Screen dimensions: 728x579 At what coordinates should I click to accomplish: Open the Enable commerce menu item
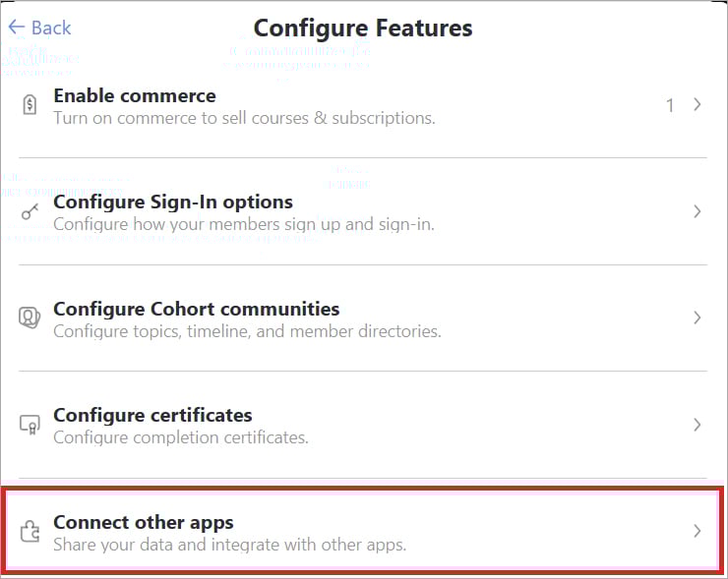[x=135, y=95]
